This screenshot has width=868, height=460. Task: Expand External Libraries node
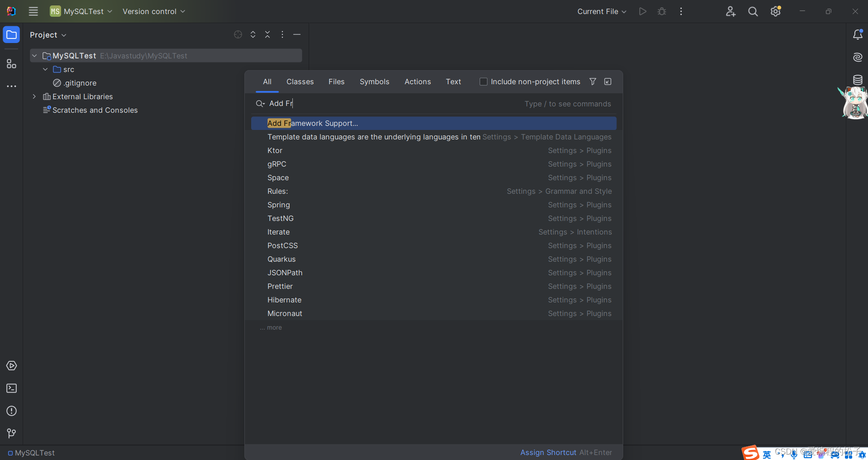[x=34, y=96]
